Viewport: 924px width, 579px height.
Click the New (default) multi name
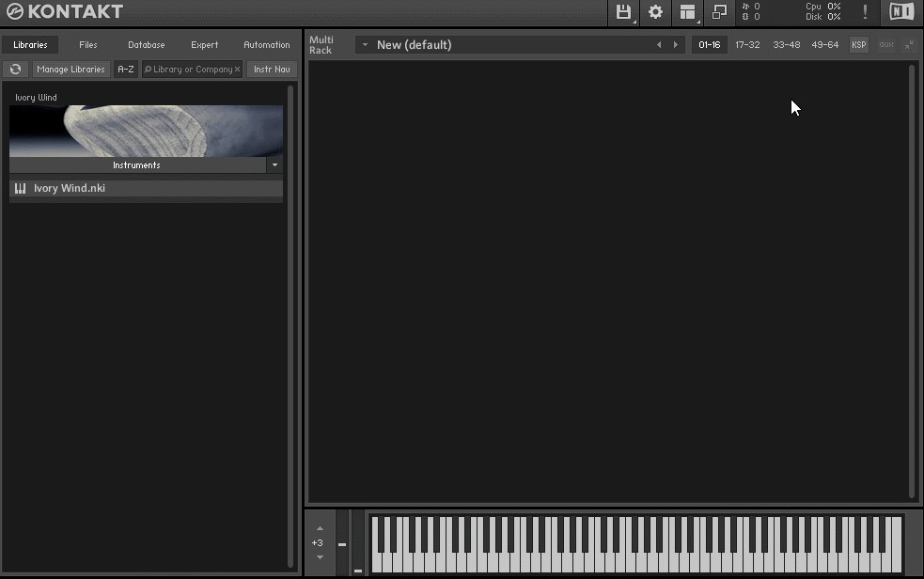click(414, 45)
